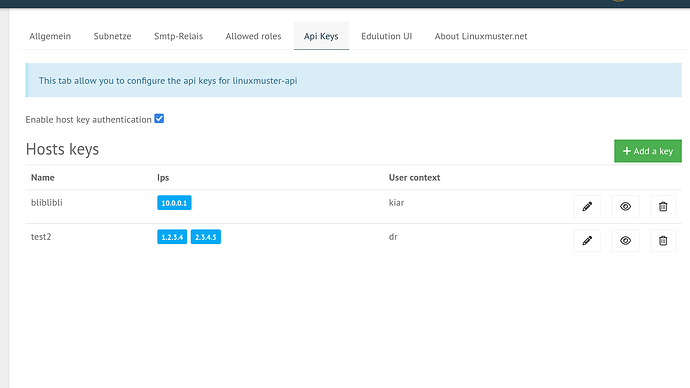Select the bliblibli name cell
690x388 pixels.
click(47, 202)
